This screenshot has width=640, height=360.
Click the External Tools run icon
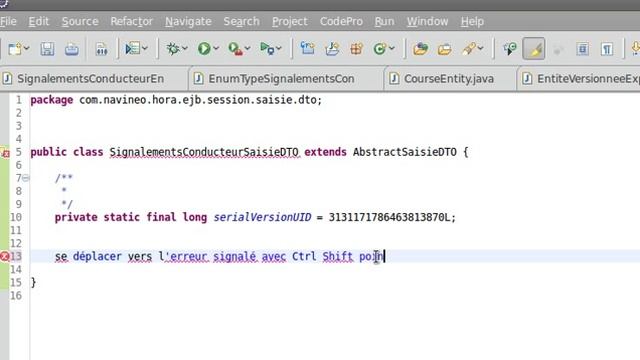click(x=267, y=49)
